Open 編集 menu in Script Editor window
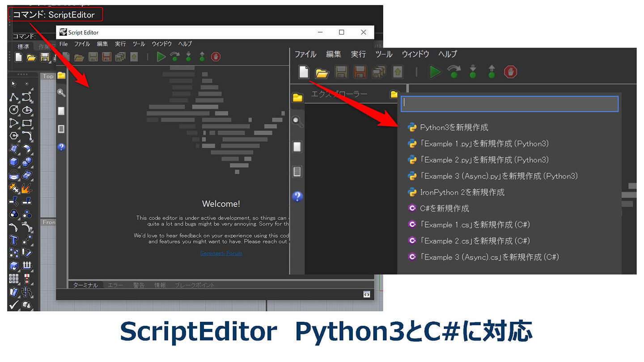The height and width of the screenshot is (362, 644). point(102,44)
